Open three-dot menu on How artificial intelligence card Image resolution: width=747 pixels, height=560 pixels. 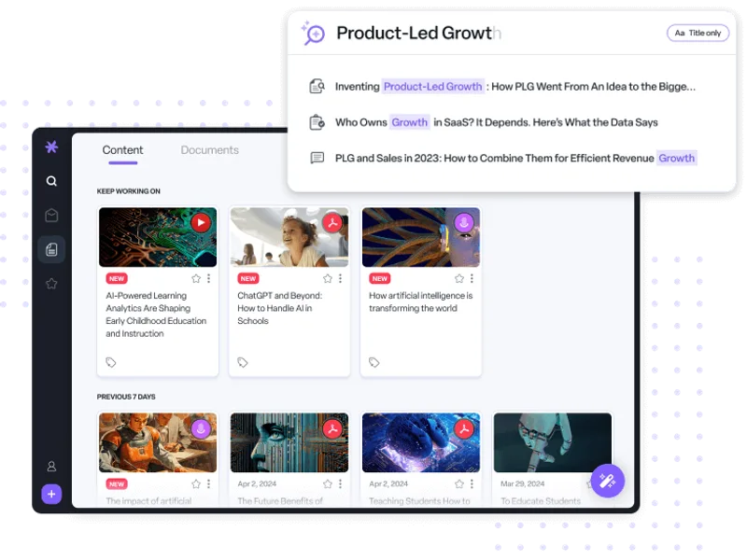tap(472, 278)
